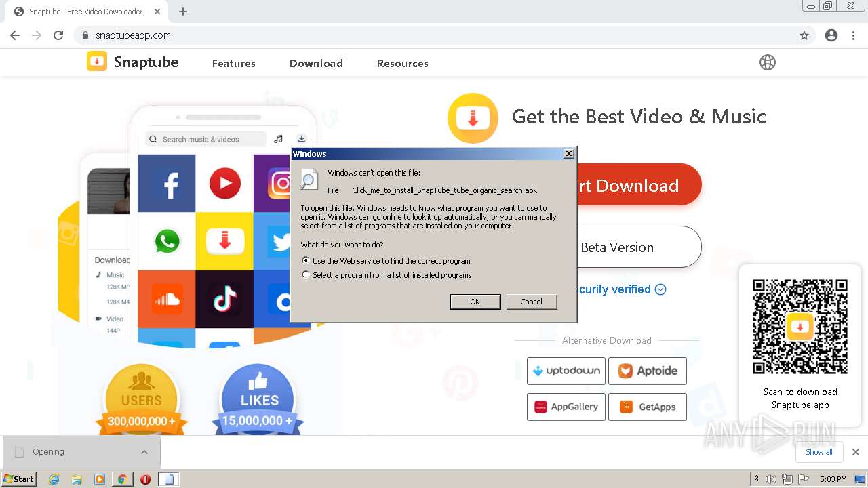Expand the 'Opening' download item chevron

tap(144, 452)
